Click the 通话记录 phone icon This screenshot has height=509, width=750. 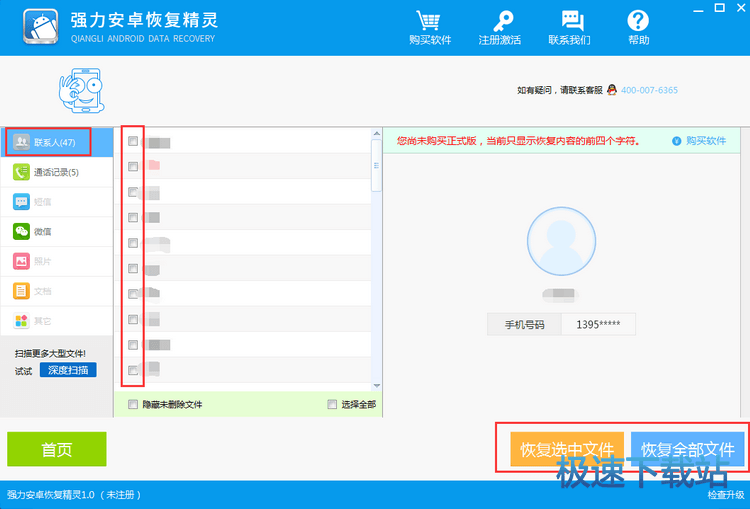[21, 172]
